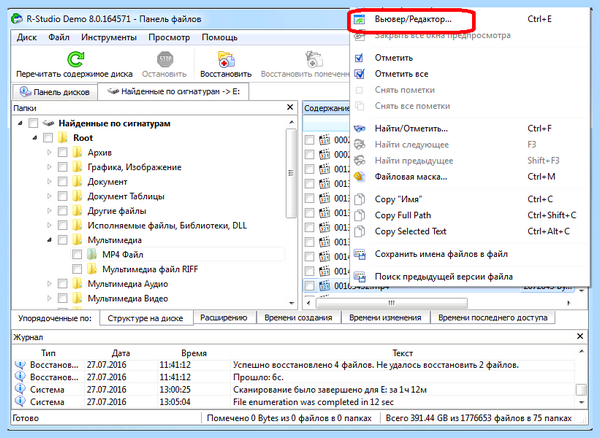Image resolution: width=600 pixels, height=438 pixels.
Task: Check the Графика, Изображение checkbox
Action: [62, 167]
